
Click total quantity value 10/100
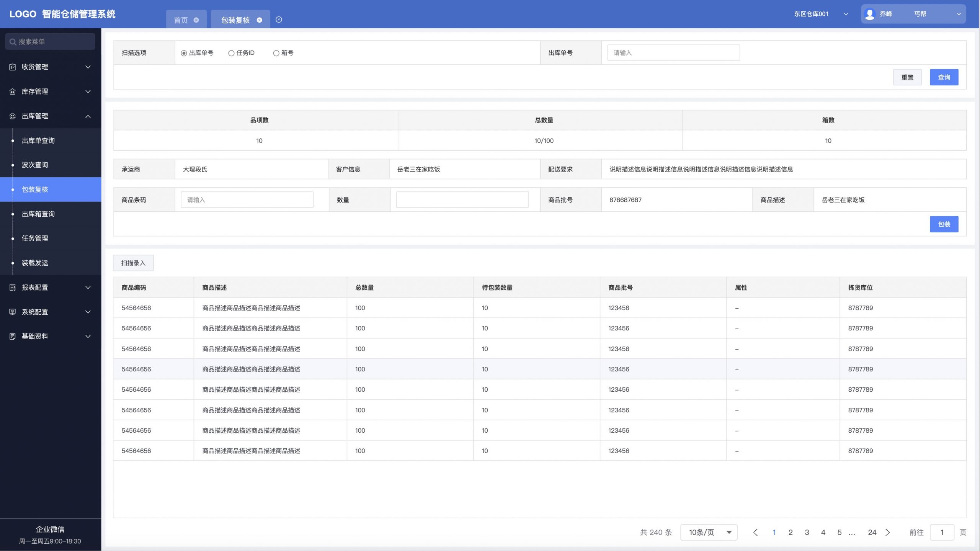pos(544,141)
